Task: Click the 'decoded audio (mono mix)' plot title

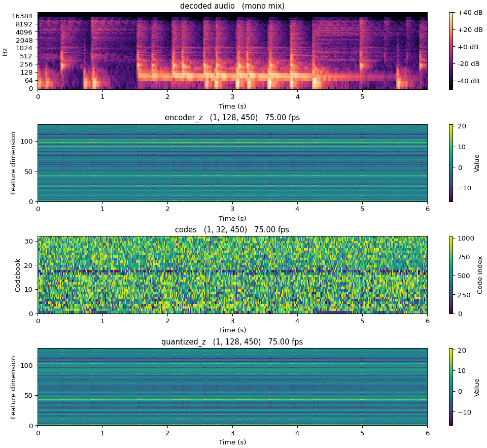Action: click(x=232, y=6)
